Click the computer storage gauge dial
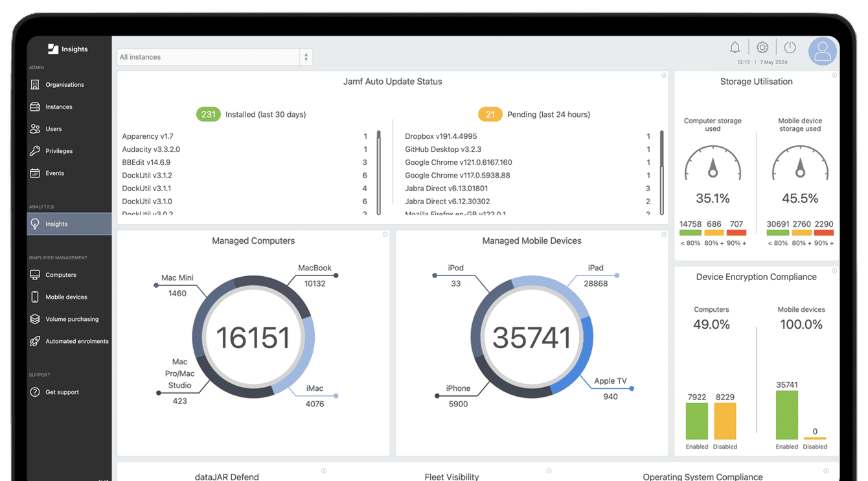The height and width of the screenshot is (481, 868). click(713, 163)
